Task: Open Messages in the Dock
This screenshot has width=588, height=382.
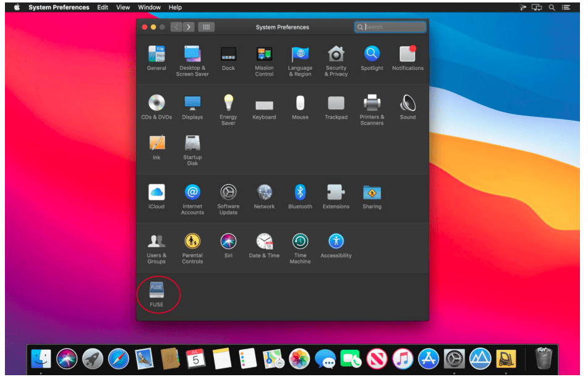Action: 325,359
